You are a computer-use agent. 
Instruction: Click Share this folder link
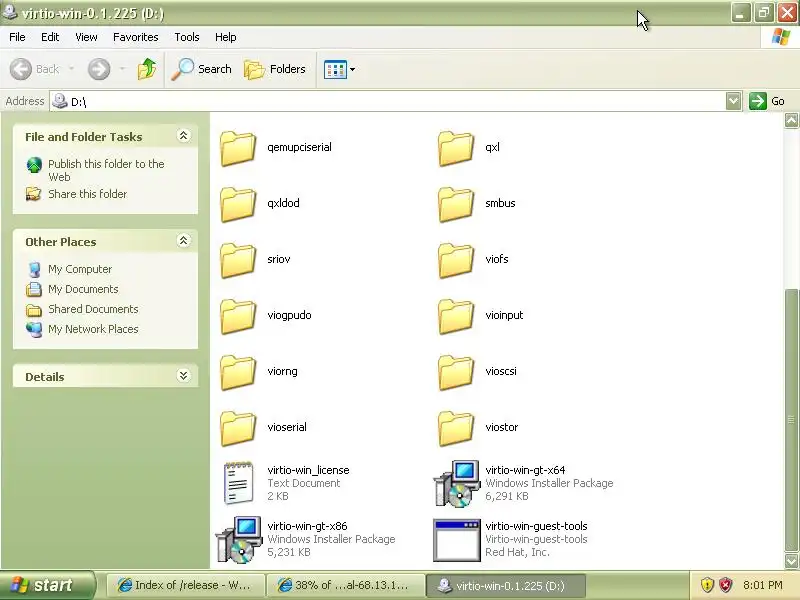(87, 194)
